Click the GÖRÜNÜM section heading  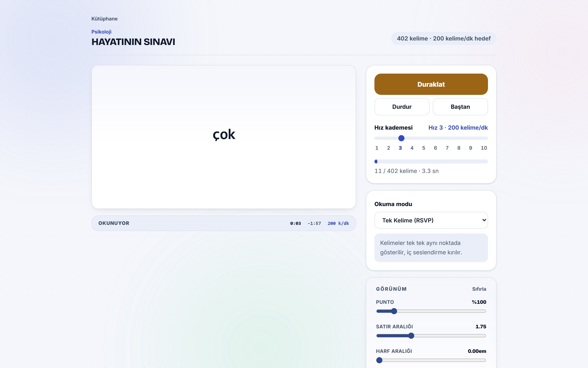click(x=391, y=289)
